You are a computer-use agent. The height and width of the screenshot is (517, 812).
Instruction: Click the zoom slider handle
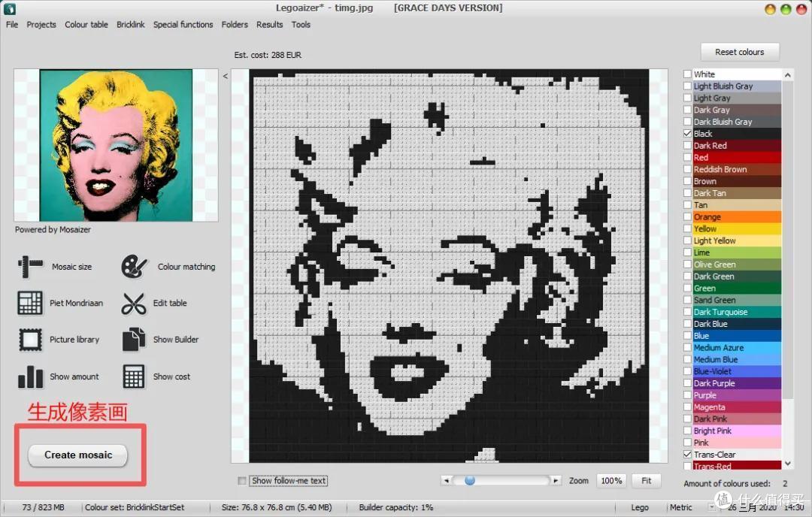(x=470, y=480)
